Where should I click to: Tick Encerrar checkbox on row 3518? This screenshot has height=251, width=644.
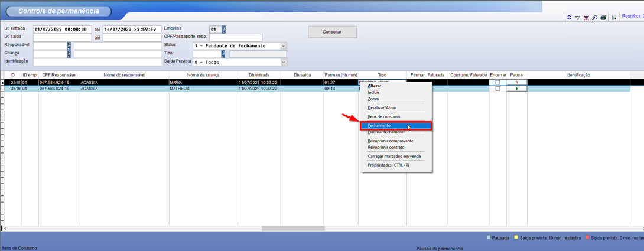pyautogui.click(x=498, y=83)
